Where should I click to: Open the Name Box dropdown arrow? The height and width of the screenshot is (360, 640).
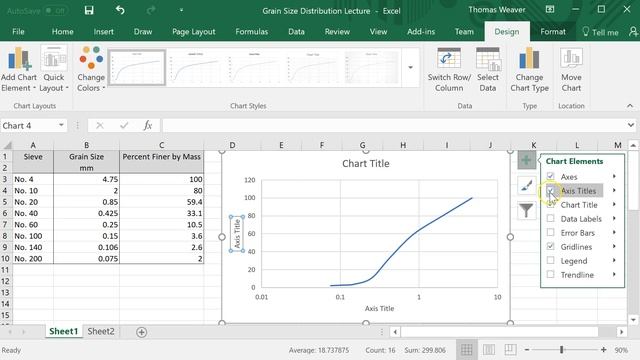61,125
